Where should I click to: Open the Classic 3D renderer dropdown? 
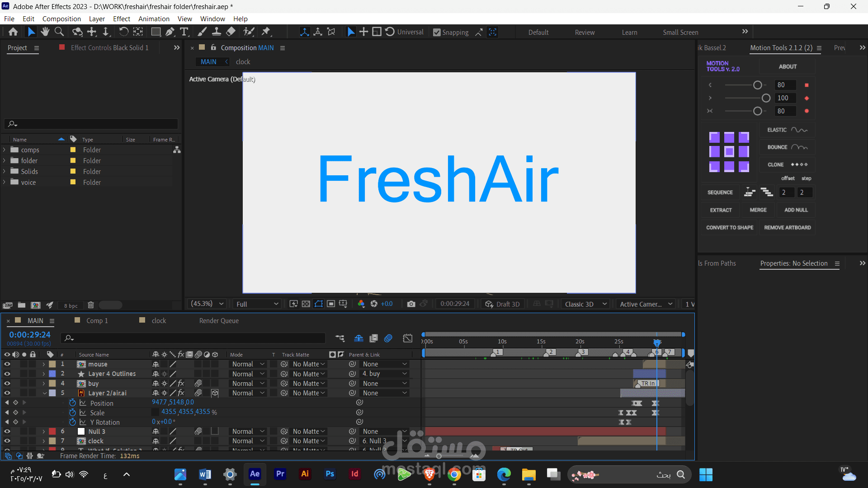click(585, 304)
